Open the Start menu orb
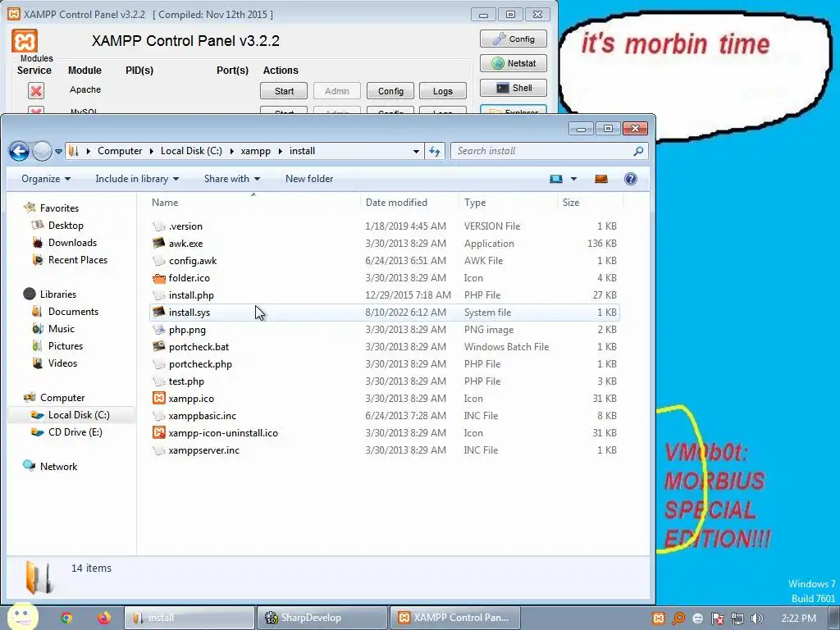The height and width of the screenshot is (630, 840). 22,616
